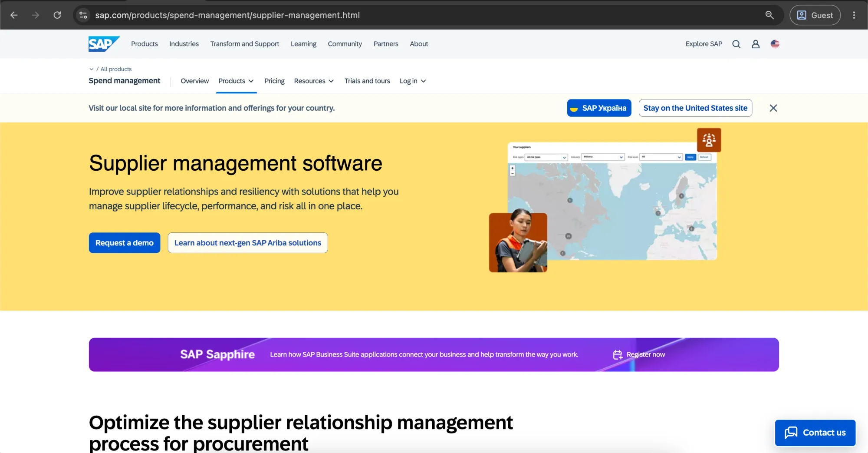Click the SAP Україна button
The image size is (868, 453).
(599, 108)
